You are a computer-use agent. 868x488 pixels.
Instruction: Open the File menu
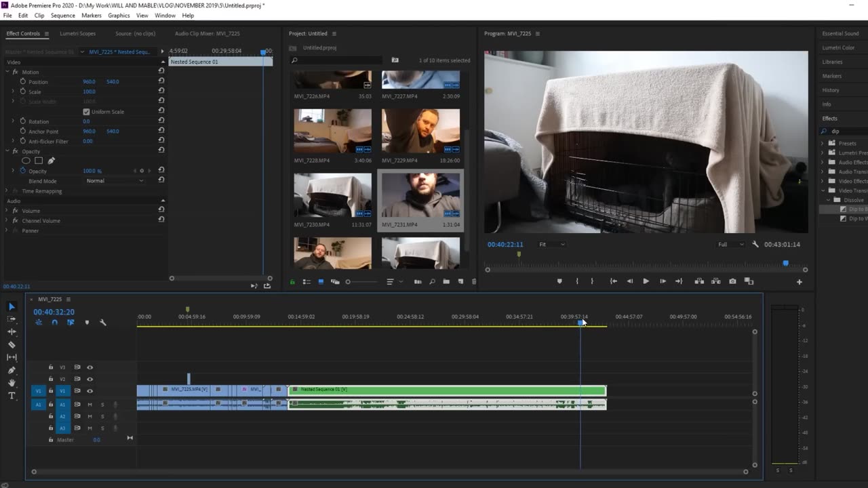pos(7,15)
